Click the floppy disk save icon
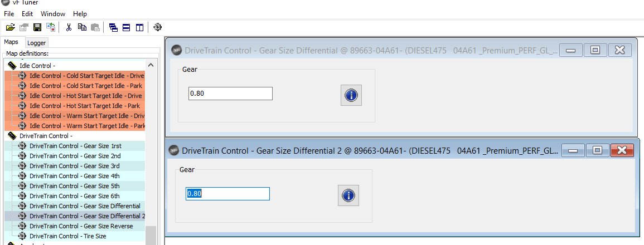 pyautogui.click(x=37, y=27)
